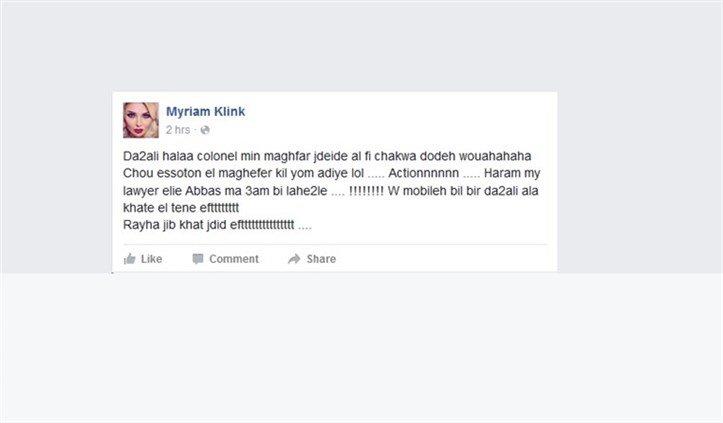The width and height of the screenshot is (723, 423).
Task: Click the post line starting "Chou essoton"
Action: 332,173
